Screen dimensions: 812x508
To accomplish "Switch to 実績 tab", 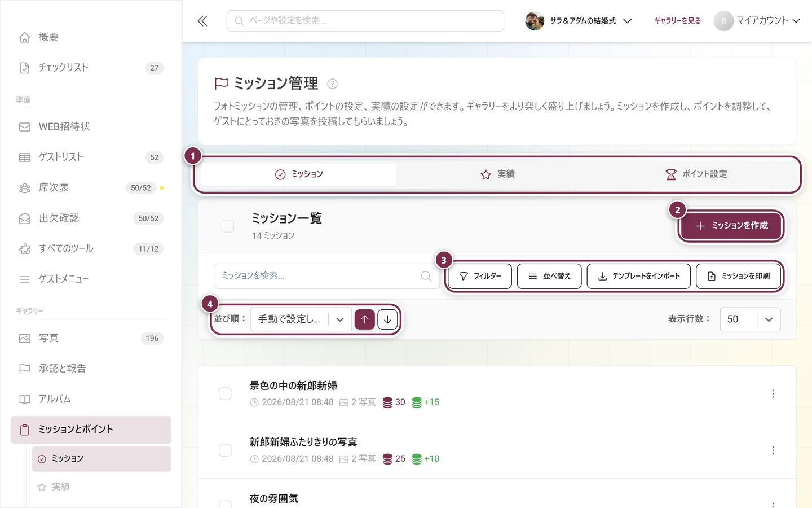I will coord(497,174).
